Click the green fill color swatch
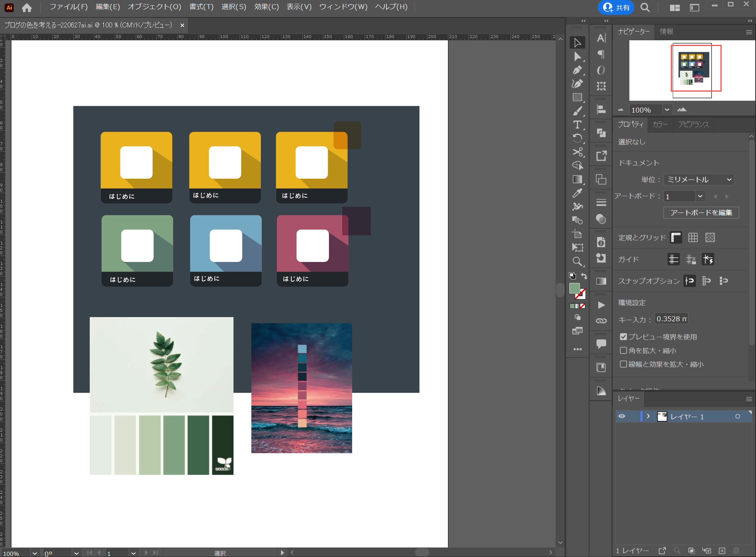This screenshot has height=557, width=756. pos(574,289)
